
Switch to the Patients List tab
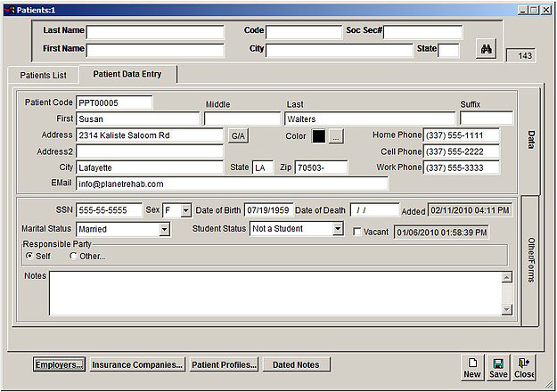pyautogui.click(x=43, y=75)
